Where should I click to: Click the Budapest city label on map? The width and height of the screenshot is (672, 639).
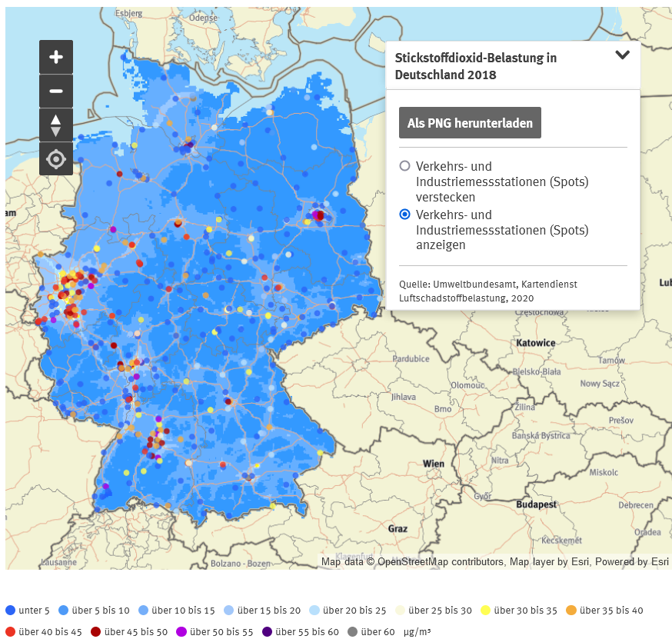coord(537,504)
